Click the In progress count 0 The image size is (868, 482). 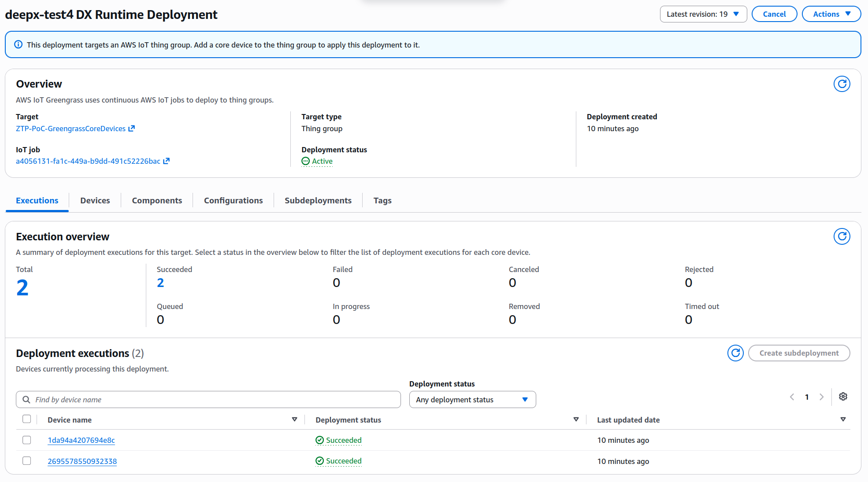coord(337,320)
